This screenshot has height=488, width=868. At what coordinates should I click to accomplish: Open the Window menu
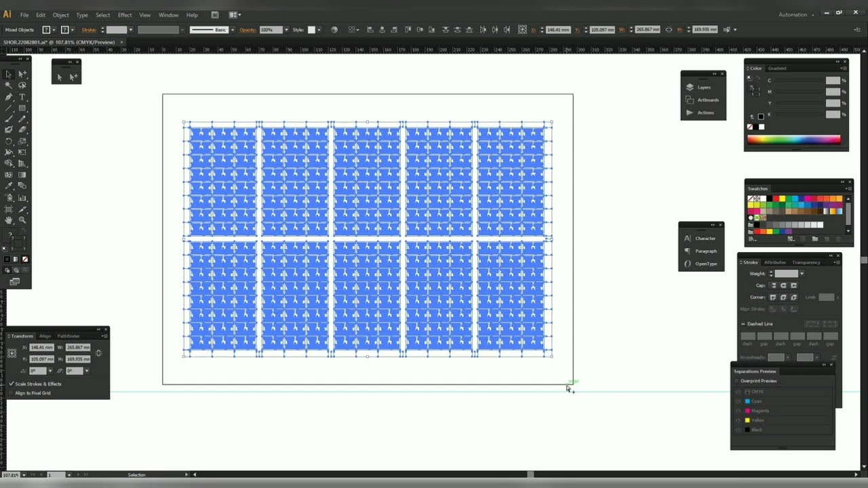point(168,15)
